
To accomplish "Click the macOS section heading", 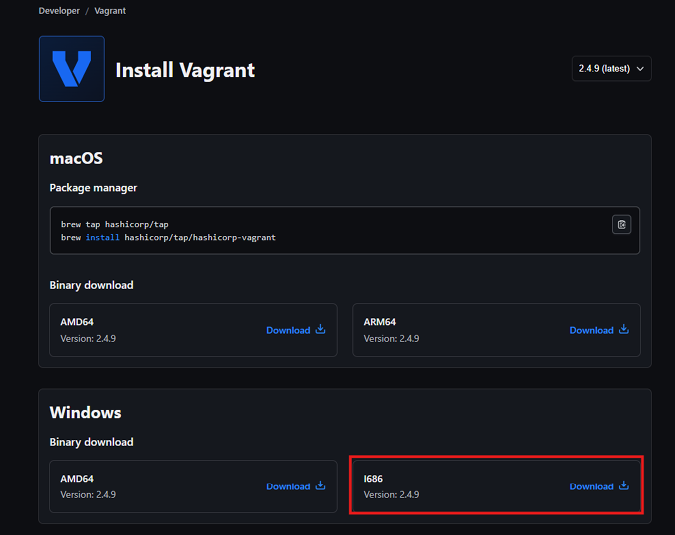I will point(76,159).
